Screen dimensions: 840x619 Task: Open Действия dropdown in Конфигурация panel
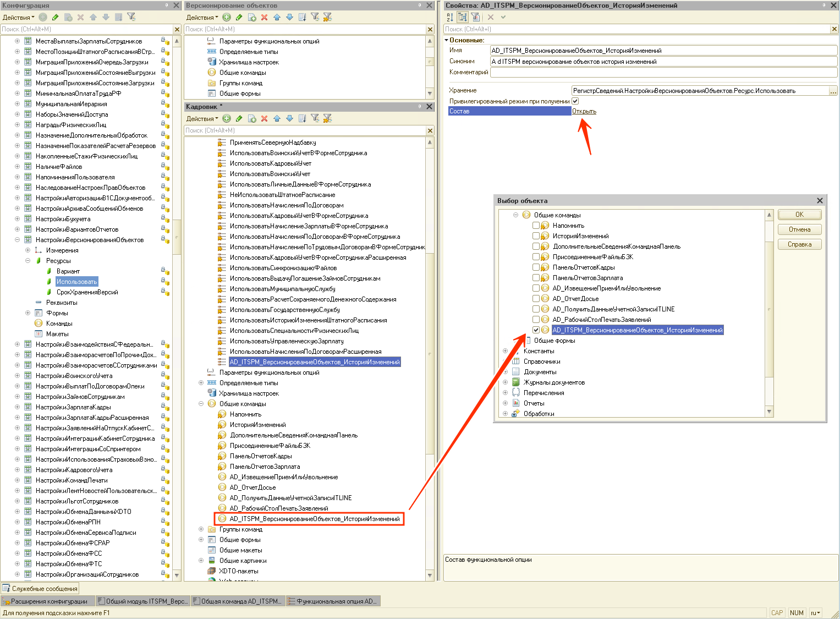[x=18, y=17]
